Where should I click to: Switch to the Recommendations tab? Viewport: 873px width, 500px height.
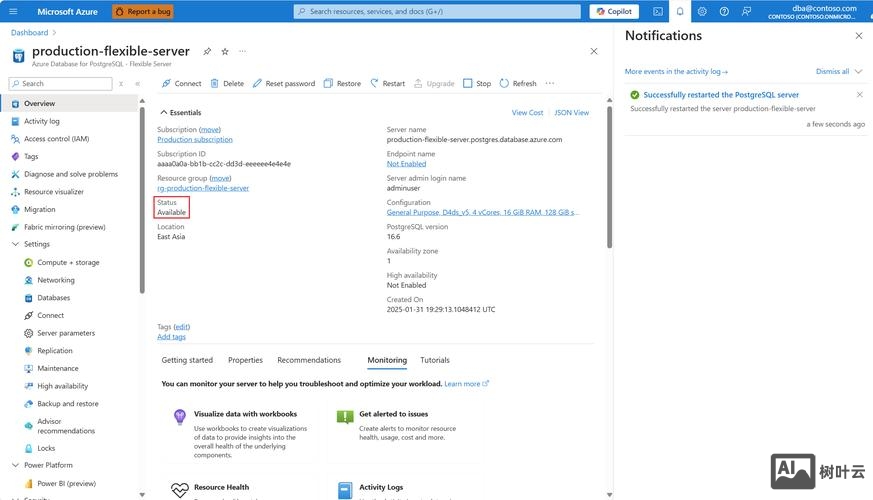pos(310,360)
